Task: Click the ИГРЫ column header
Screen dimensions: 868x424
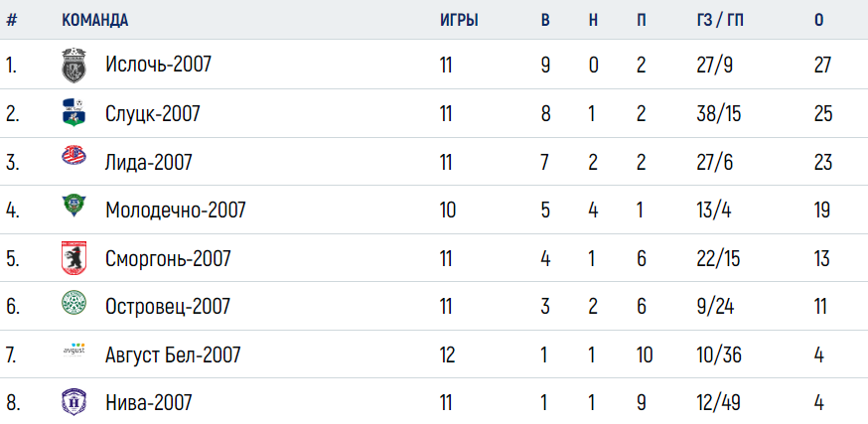Action: tap(459, 21)
